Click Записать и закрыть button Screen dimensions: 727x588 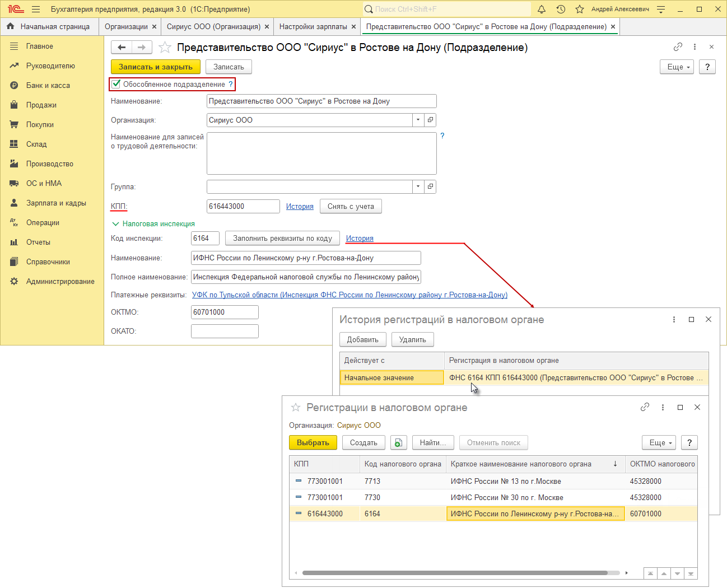pos(155,67)
